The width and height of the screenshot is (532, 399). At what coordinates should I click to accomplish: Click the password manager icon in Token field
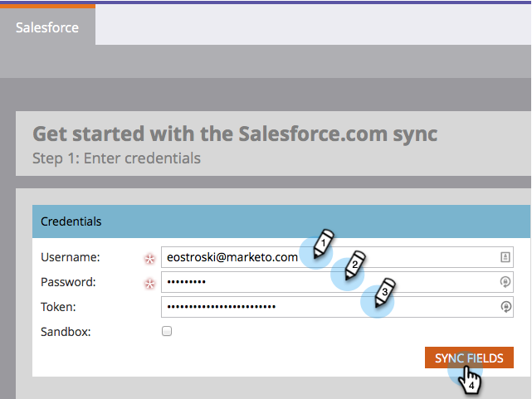[x=505, y=307]
